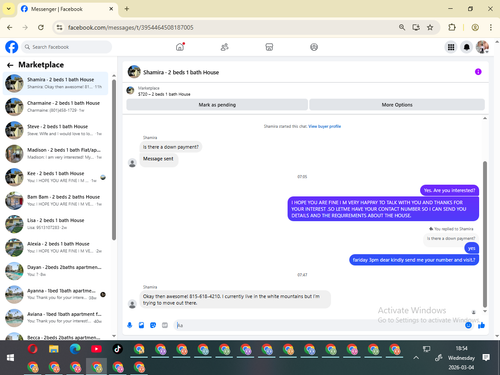Viewport: 500px width, 375px height.
Task: Click the More Options button
Action: tap(397, 105)
